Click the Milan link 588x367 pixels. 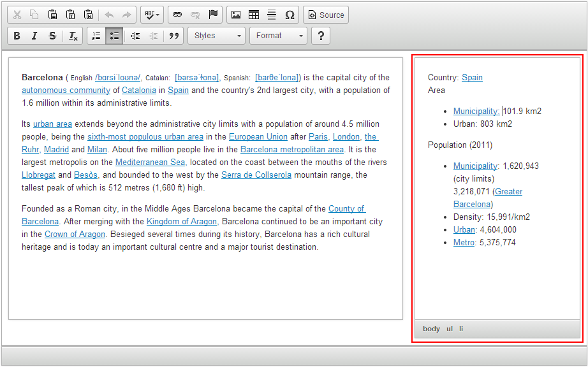point(97,150)
